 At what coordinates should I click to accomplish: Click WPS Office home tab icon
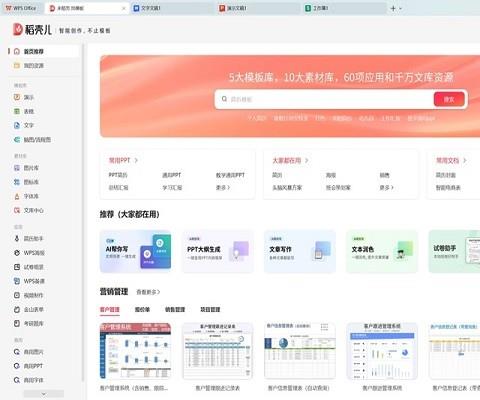(x=9, y=8)
